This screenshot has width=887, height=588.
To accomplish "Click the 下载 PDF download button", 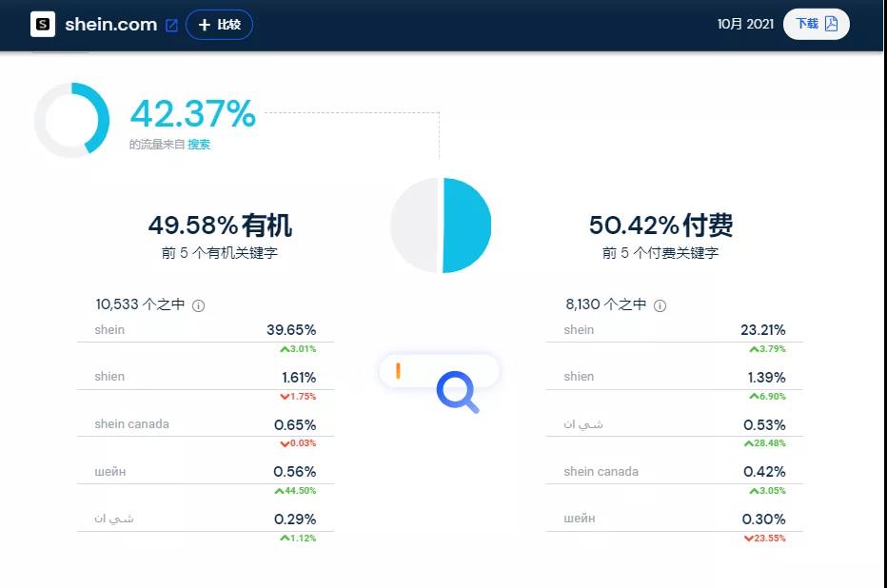I will pyautogui.click(x=816, y=24).
